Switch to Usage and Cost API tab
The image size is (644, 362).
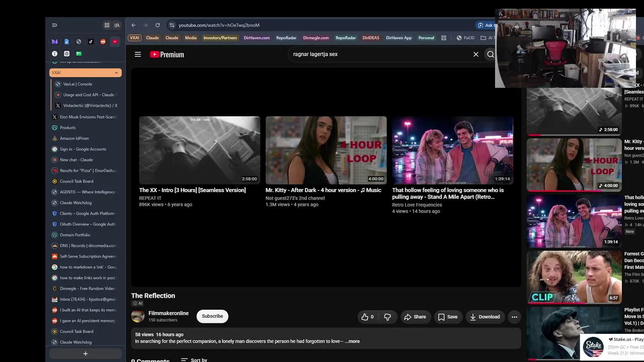[x=87, y=95]
